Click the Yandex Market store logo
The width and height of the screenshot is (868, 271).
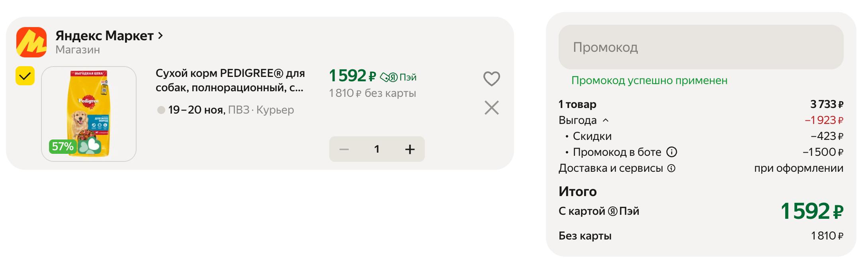point(31,42)
